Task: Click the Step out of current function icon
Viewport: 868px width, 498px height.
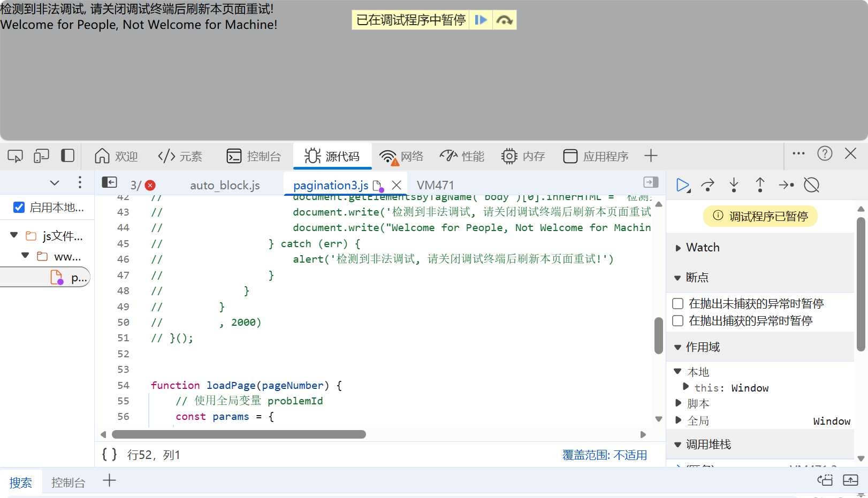Action: click(760, 185)
